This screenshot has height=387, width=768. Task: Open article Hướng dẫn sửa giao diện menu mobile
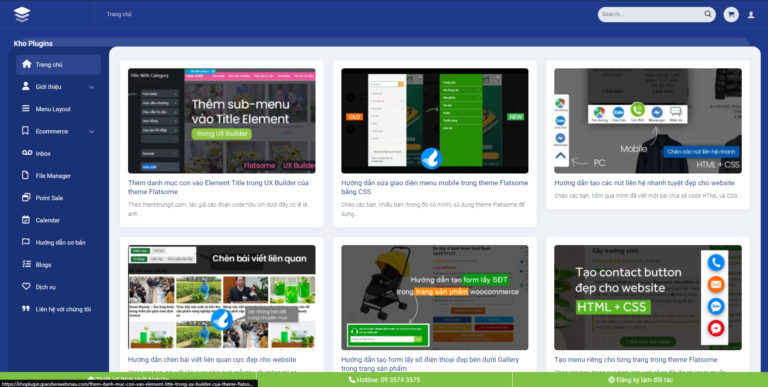[x=434, y=187]
